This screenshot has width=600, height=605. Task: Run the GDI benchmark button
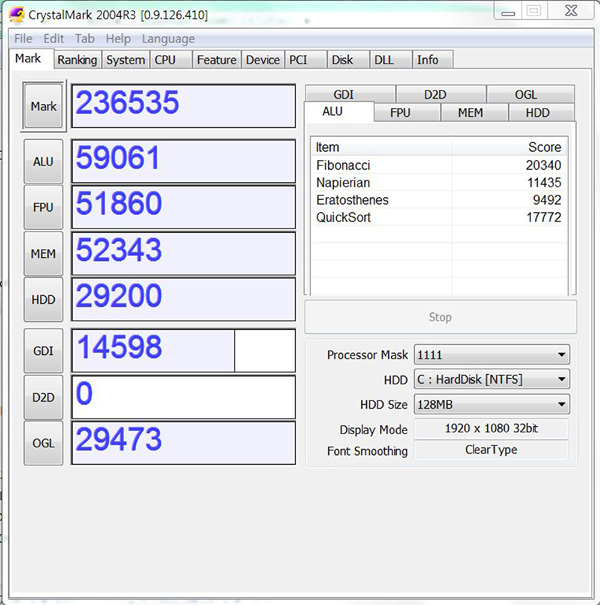click(x=43, y=351)
